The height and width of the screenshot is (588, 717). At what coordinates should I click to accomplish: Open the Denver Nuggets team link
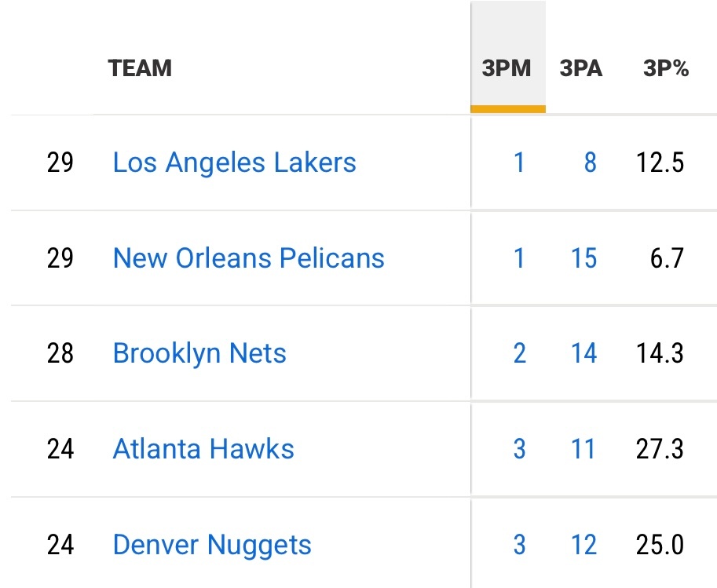(212, 545)
